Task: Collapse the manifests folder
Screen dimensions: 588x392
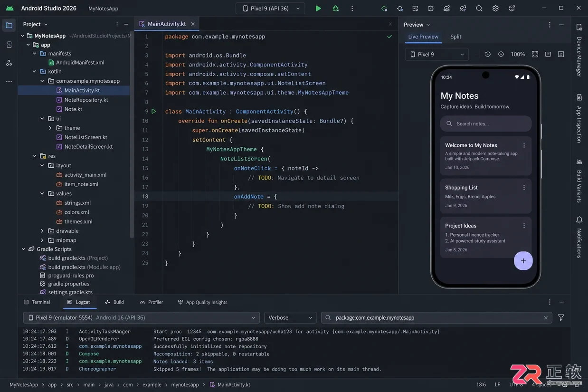Action: [35, 53]
